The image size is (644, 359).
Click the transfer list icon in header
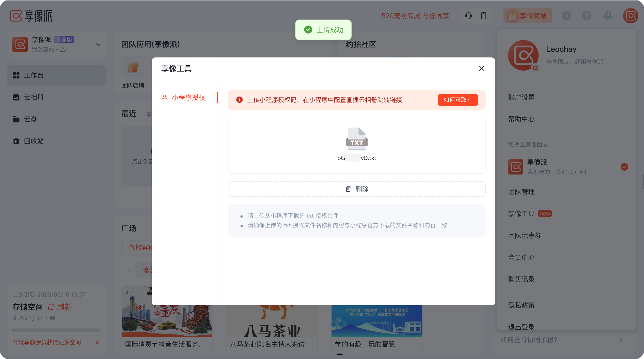567,16
